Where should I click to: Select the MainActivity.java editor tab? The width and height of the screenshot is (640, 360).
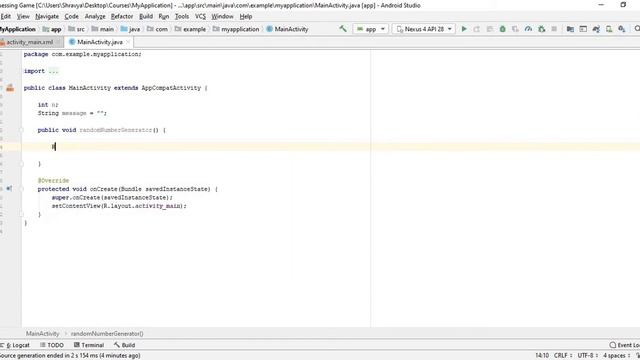(x=100, y=42)
